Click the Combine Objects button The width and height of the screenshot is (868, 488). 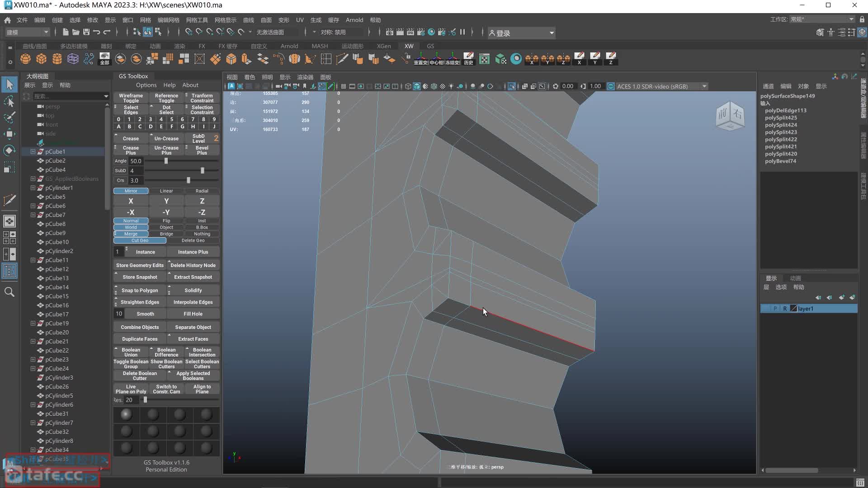pyautogui.click(x=140, y=327)
